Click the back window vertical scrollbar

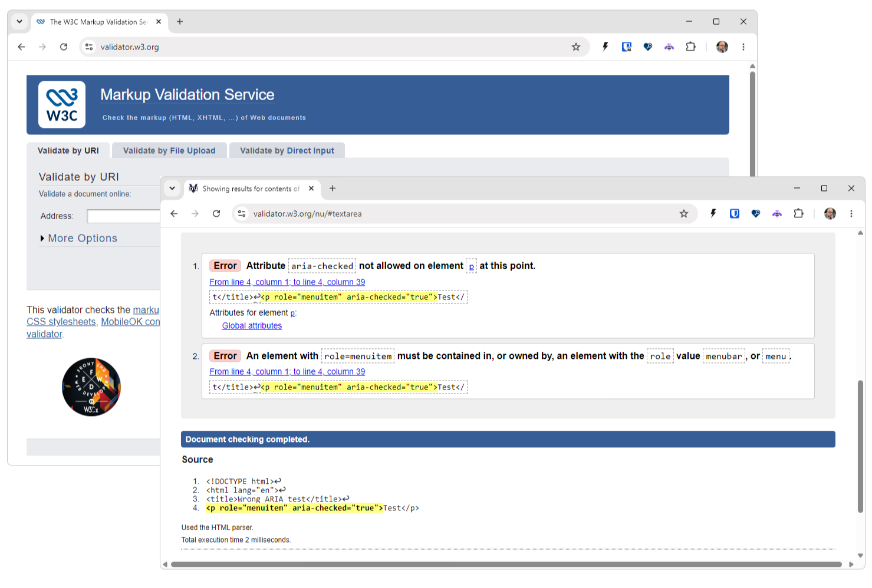(x=752, y=124)
